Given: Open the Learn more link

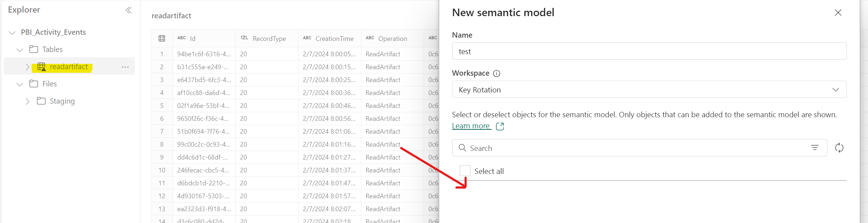Looking at the screenshot, I should point(471,126).
